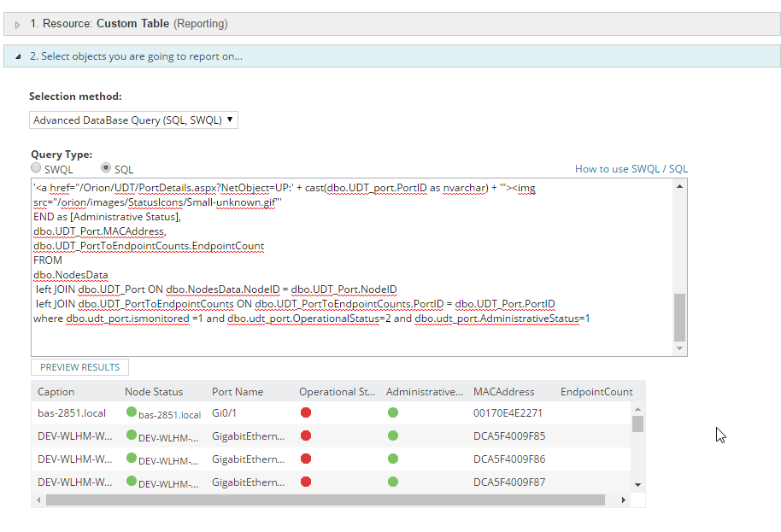The width and height of the screenshot is (781, 532).
Task: Click the query editor scroll-down arrow
Action: (x=679, y=348)
